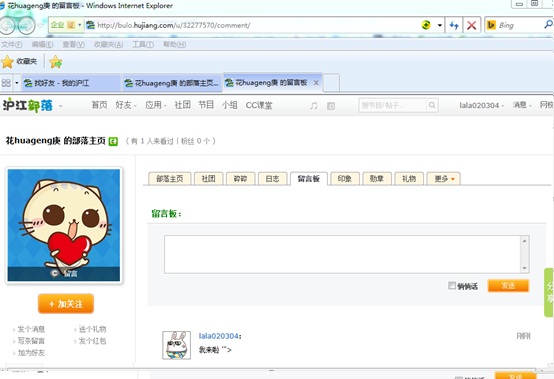The image size is (554, 379).
Task: Click the music note icon in nav bar
Action: (x=313, y=106)
